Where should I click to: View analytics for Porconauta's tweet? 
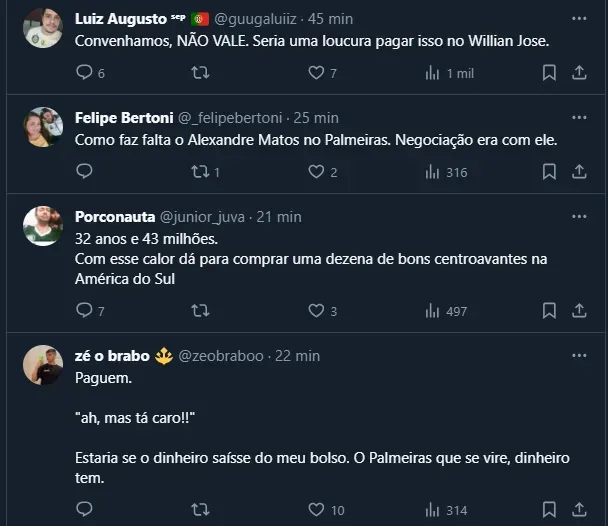tap(433, 311)
